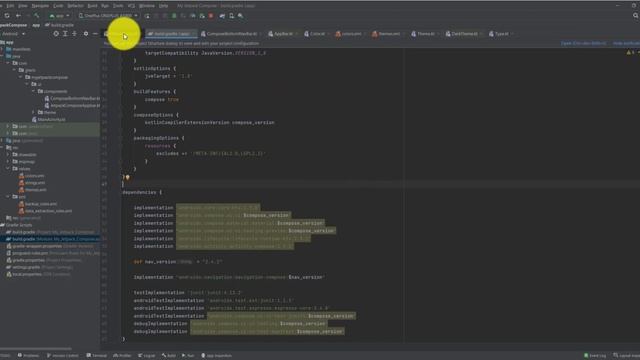Screen dimensions: 640x360
Task: Open the Help menu
Action: 163,6
